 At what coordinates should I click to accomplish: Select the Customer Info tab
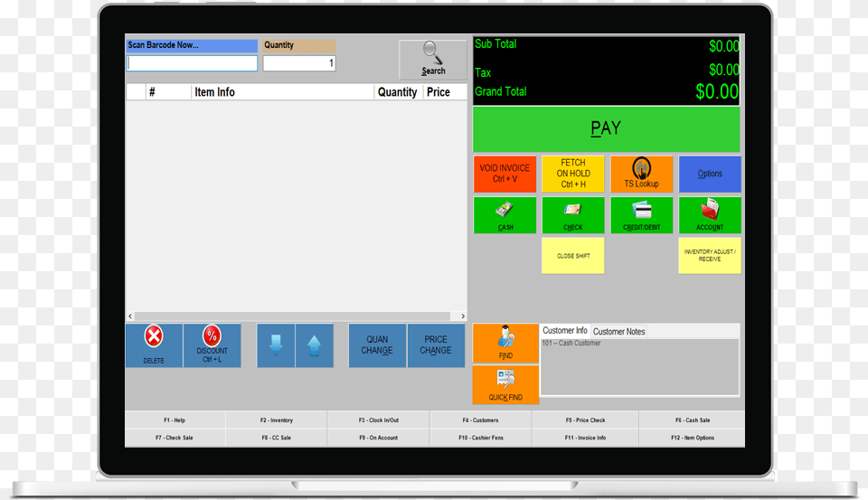coord(565,331)
